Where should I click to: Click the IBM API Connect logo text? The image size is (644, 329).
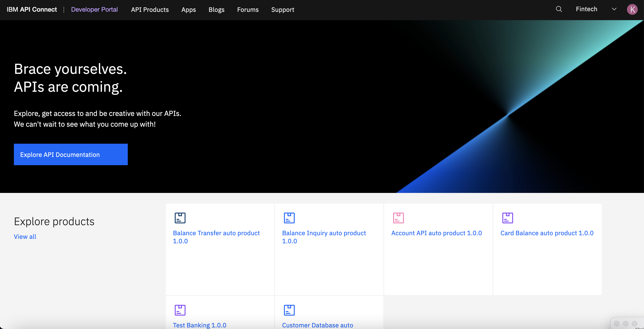(x=32, y=9)
